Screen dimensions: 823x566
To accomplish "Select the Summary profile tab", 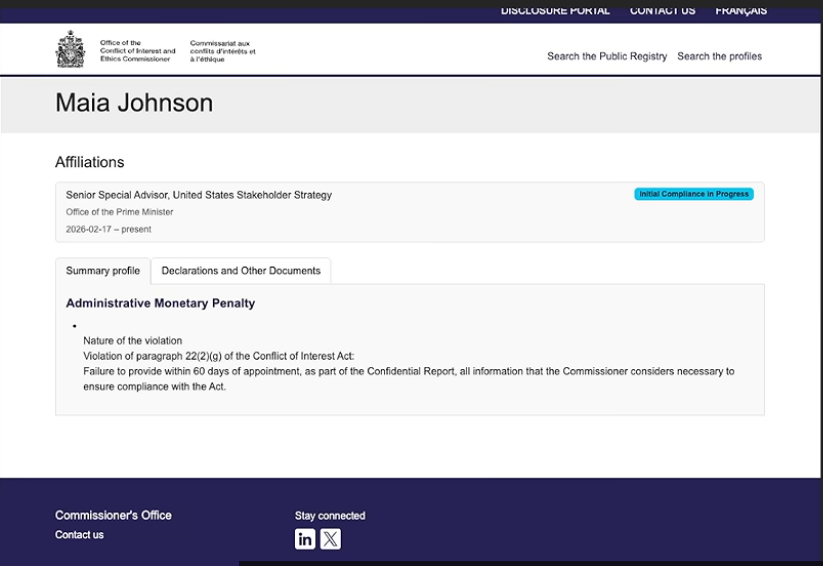I will 103,271.
